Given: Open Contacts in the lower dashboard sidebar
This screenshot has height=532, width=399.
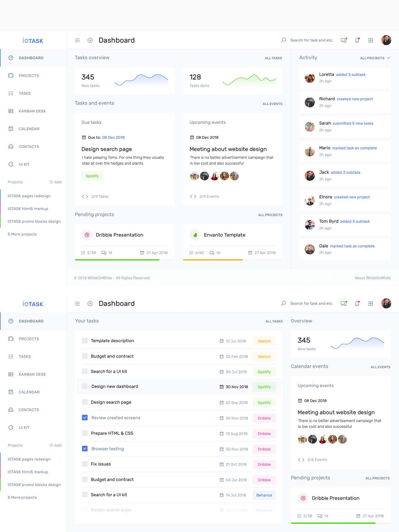Looking at the screenshot, I should coord(29,410).
